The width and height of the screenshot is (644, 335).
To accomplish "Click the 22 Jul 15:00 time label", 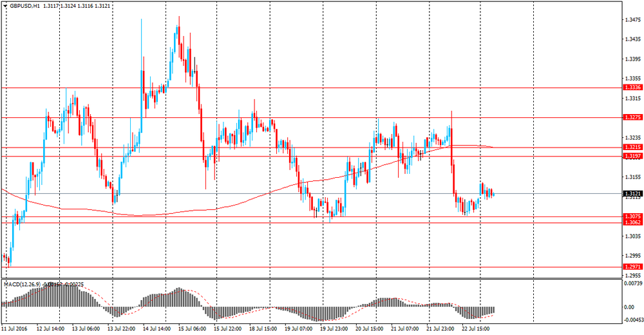I will (x=476, y=329).
